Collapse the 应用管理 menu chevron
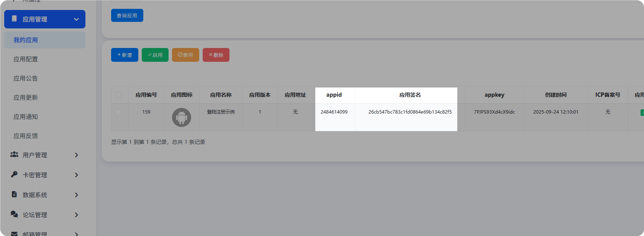The image size is (644, 236). [x=76, y=19]
